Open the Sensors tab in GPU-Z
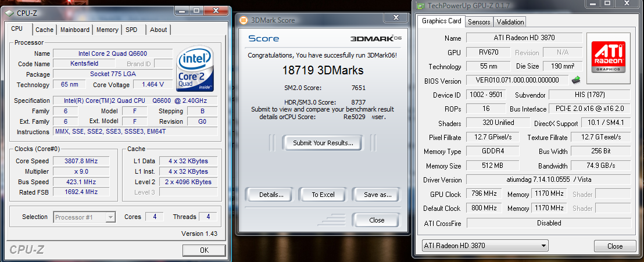This screenshot has height=262, width=644. [479, 21]
